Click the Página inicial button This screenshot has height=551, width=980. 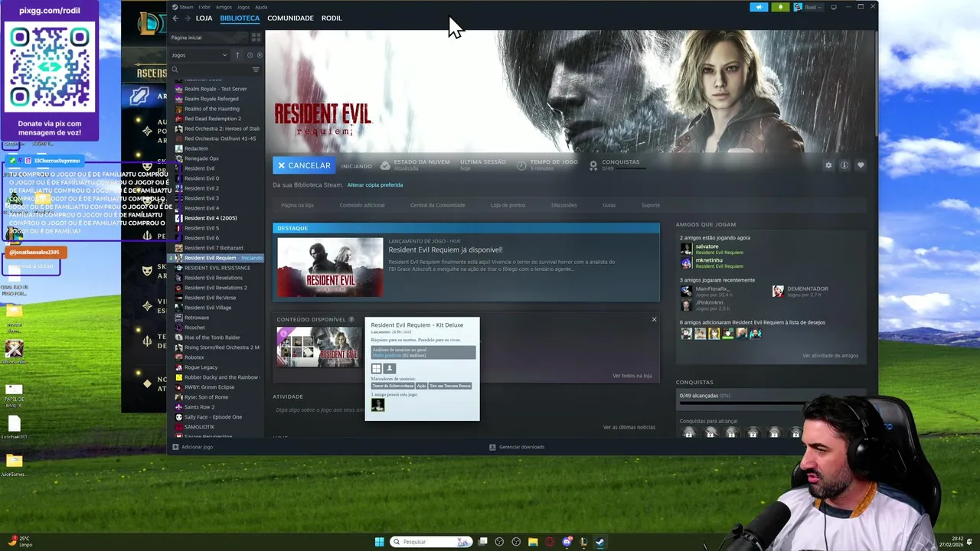(208, 37)
